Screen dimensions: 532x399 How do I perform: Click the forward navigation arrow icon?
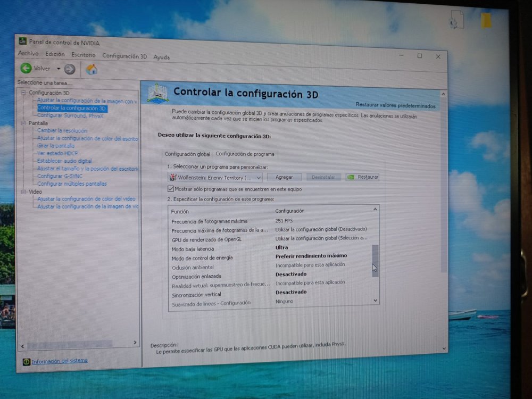click(70, 69)
